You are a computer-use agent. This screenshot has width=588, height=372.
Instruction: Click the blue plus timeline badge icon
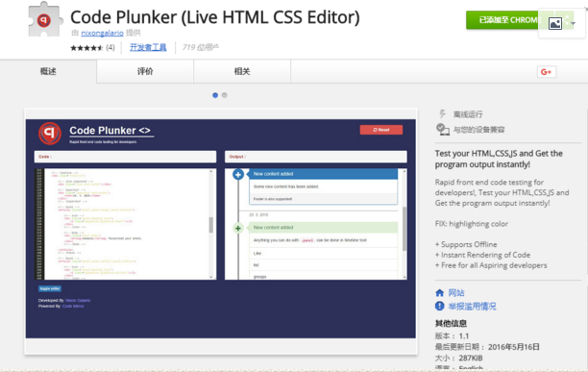click(238, 174)
